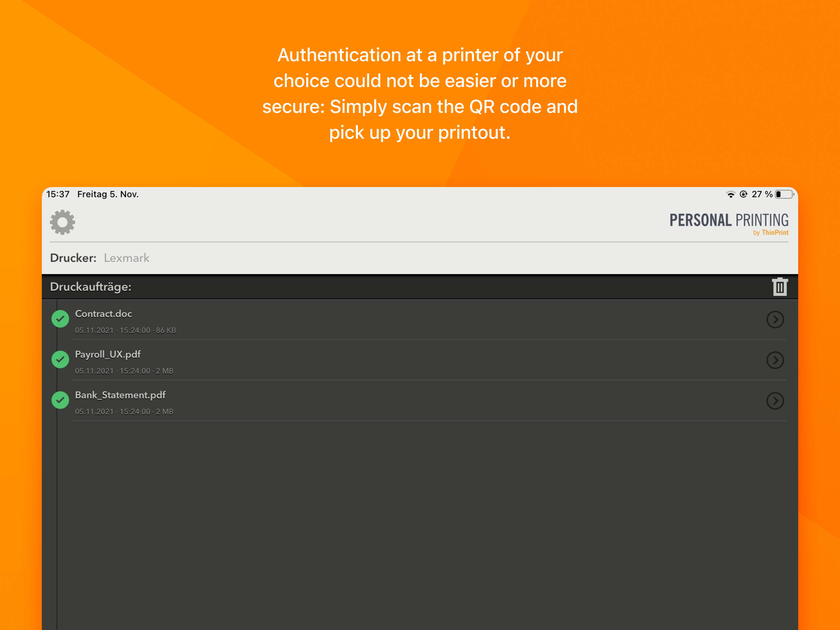Open details arrow for Payroll_UX.pdf
This screenshot has width=840, height=630.
click(x=775, y=360)
